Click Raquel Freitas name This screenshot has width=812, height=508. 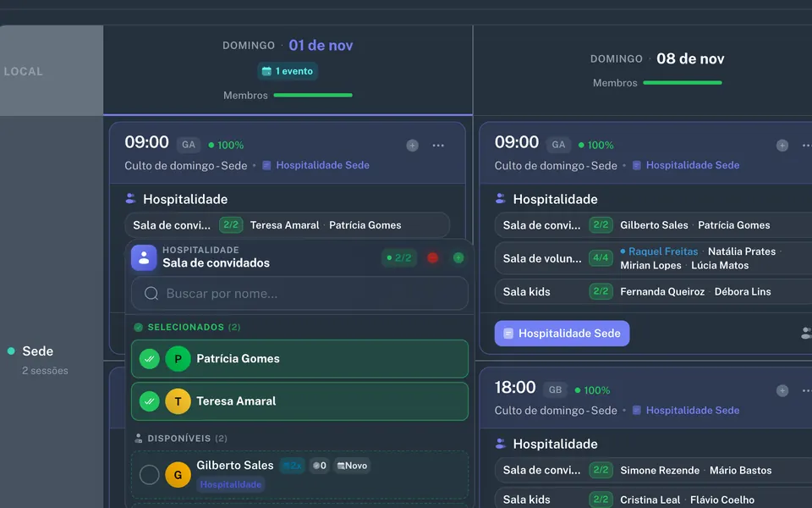(663, 251)
